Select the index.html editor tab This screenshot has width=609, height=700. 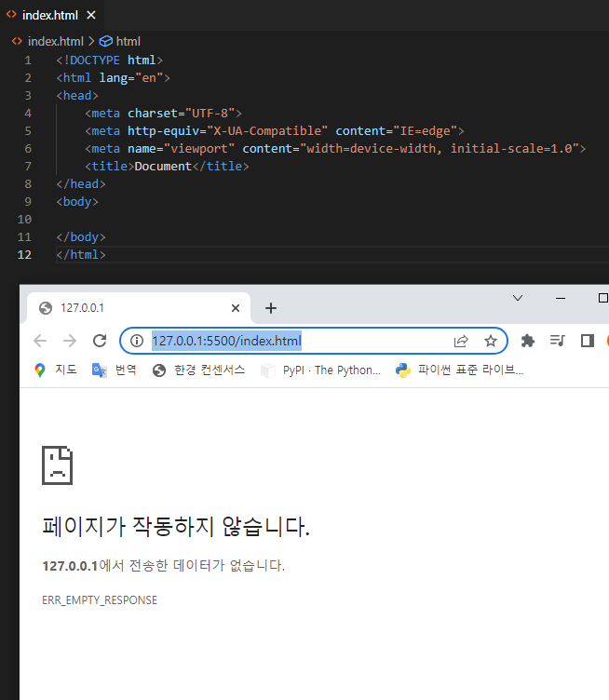pyautogui.click(x=51, y=15)
